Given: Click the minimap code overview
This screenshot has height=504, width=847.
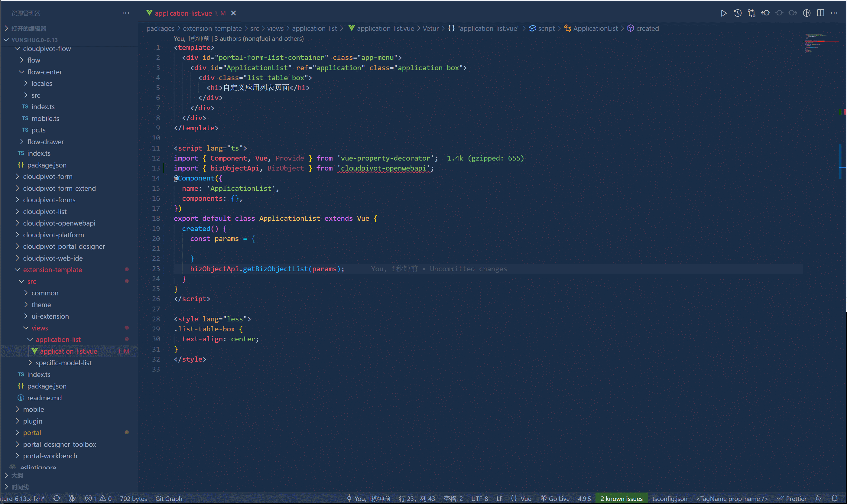Looking at the screenshot, I should pyautogui.click(x=821, y=44).
